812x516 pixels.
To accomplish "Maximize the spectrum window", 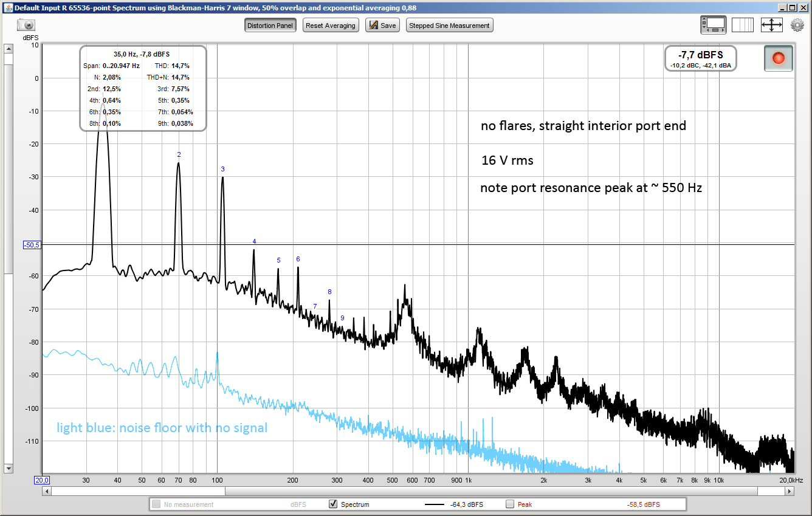I will point(791,7).
